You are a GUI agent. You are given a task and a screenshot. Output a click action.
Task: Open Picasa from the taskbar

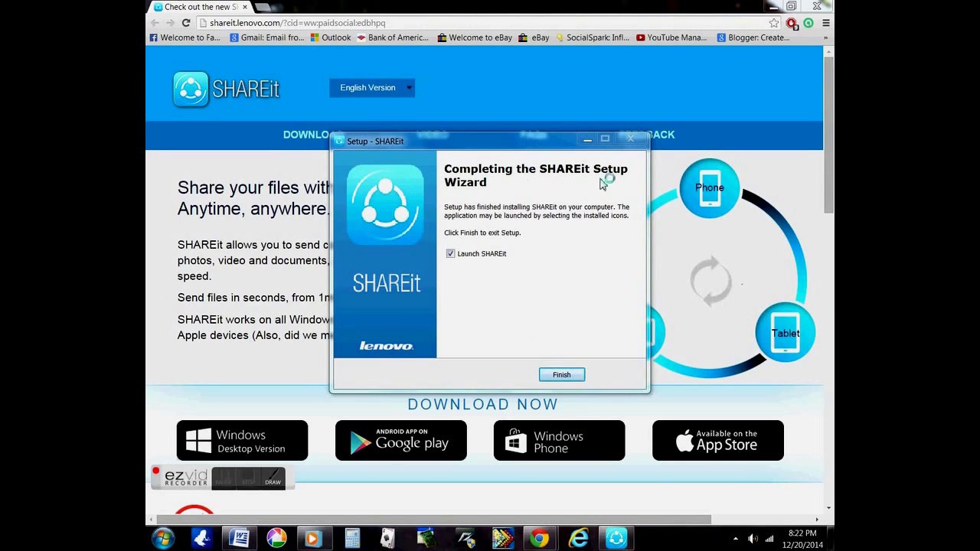tap(276, 539)
